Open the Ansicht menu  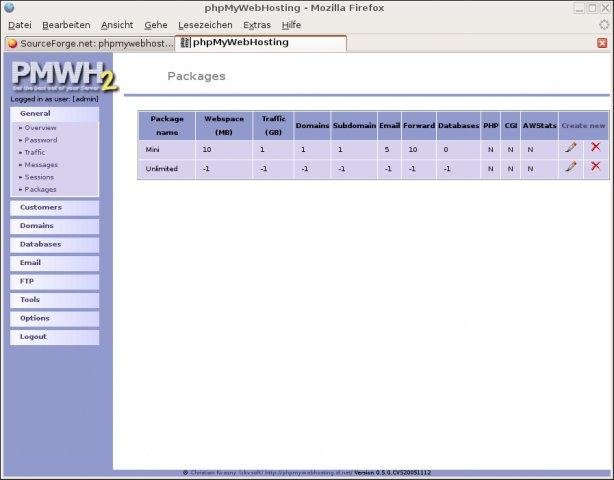[x=117, y=25]
